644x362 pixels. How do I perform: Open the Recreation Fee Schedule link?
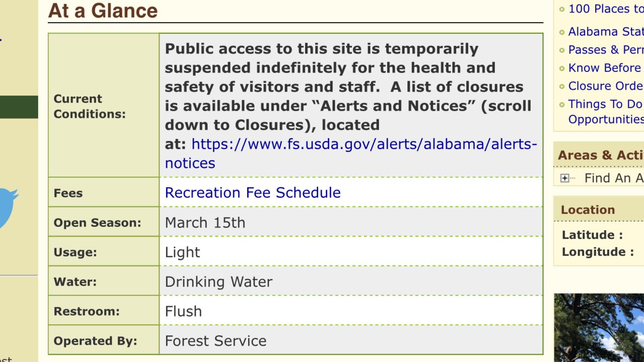pyautogui.click(x=253, y=192)
